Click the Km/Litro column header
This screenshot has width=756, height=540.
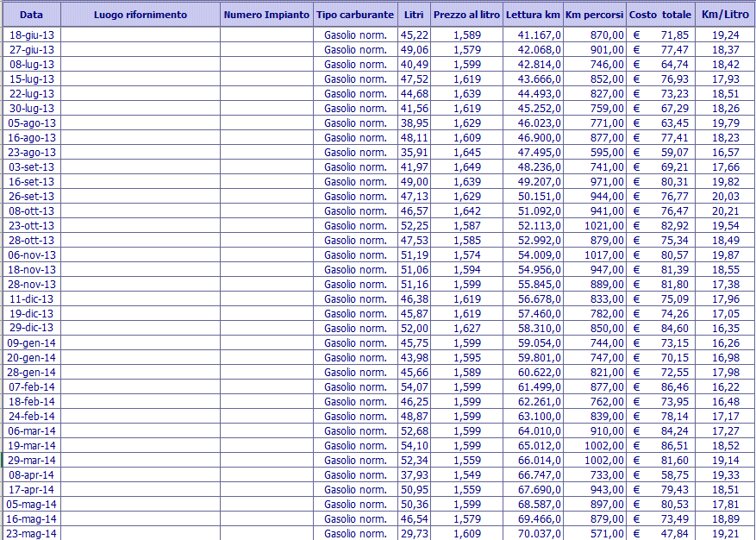pos(724,15)
